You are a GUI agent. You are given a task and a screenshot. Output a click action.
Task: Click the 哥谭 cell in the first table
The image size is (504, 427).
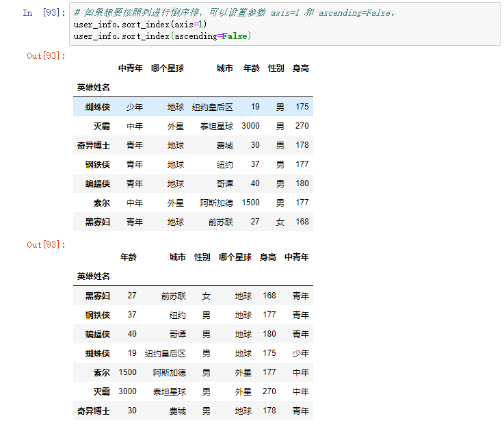click(x=225, y=183)
